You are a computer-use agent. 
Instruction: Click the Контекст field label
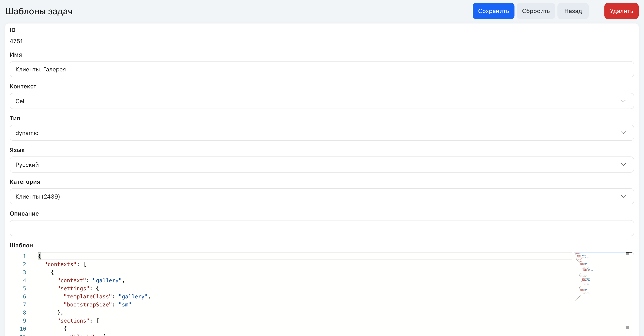23,87
